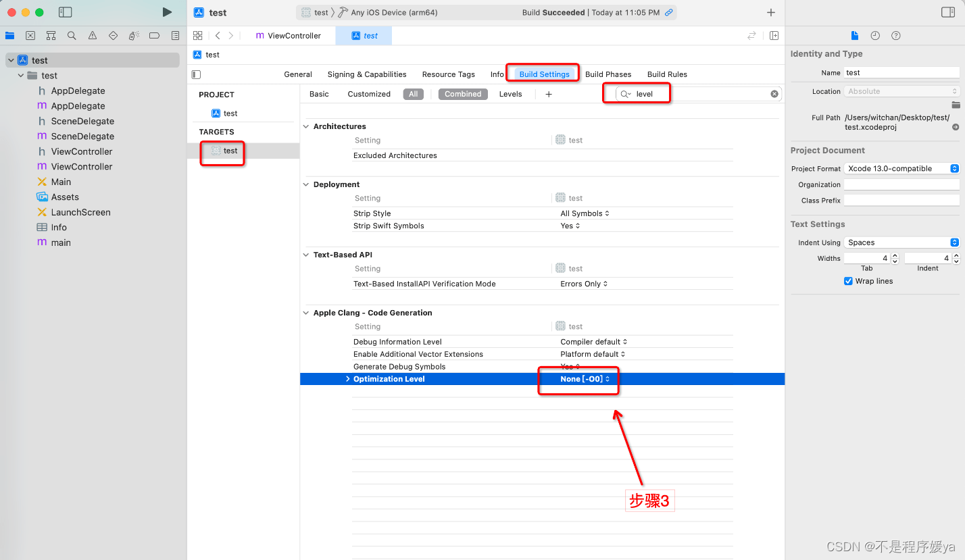Open the Strip Style All Symbols dropdown
The image size is (965, 560).
pos(585,213)
